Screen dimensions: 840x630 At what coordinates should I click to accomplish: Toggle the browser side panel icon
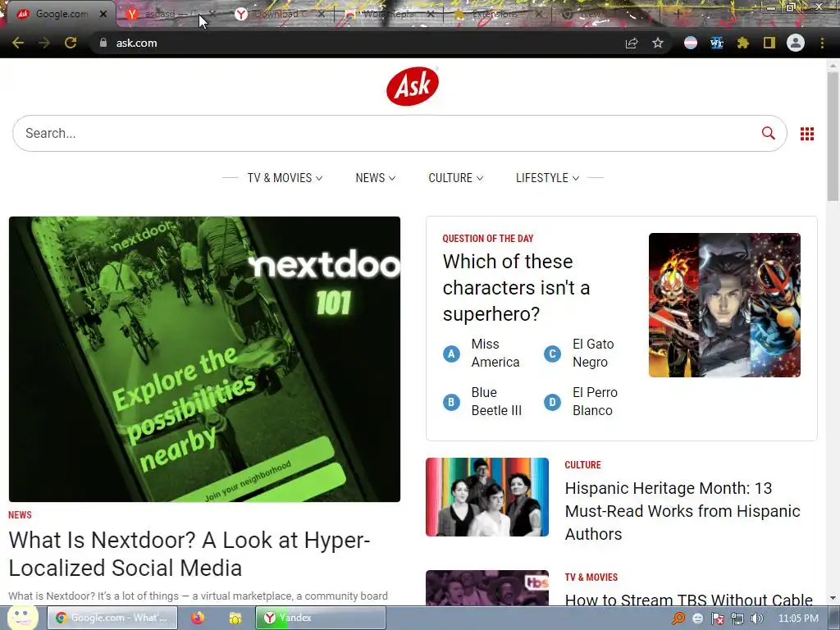point(769,43)
